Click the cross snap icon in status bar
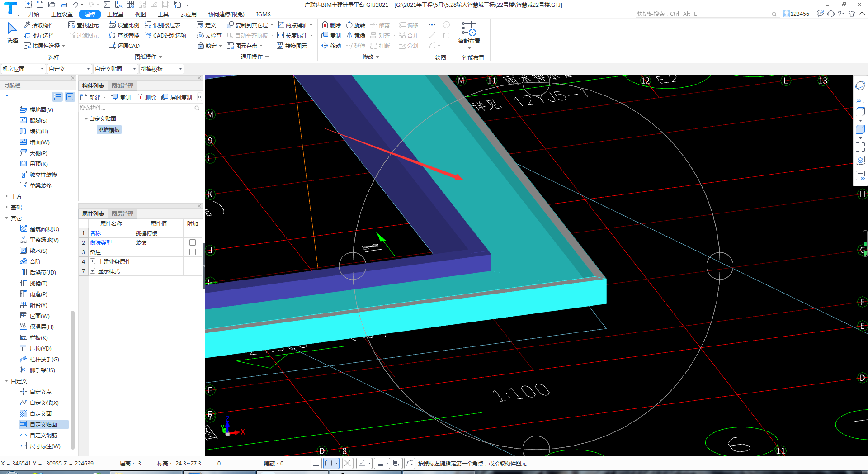The width and height of the screenshot is (868, 474). (348, 463)
